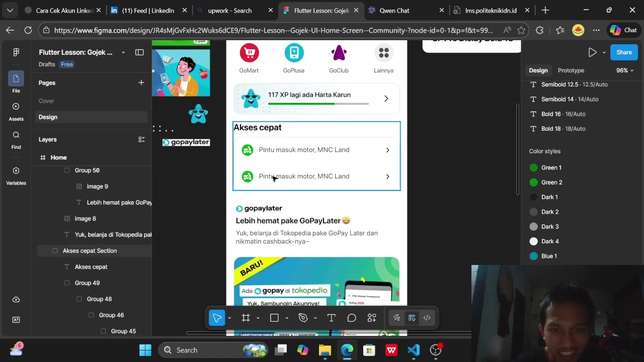The image size is (644, 362).
Task: Select the Group 46 layer
Action: click(x=111, y=315)
